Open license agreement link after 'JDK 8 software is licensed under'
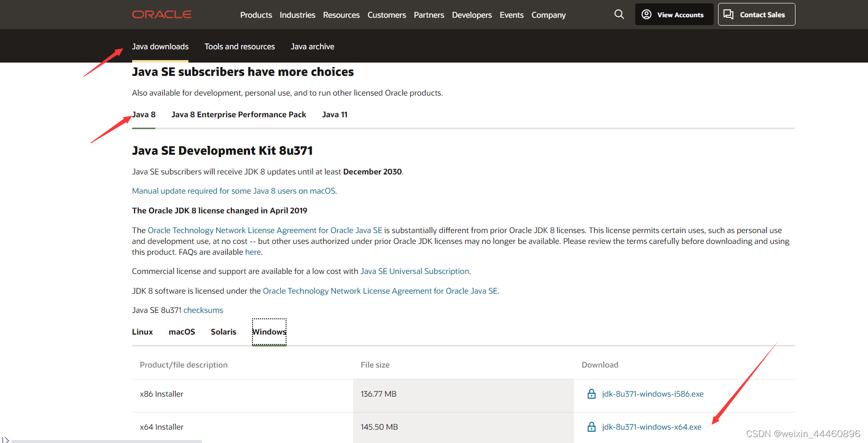Screen dimensions: 868x443 pos(380,291)
